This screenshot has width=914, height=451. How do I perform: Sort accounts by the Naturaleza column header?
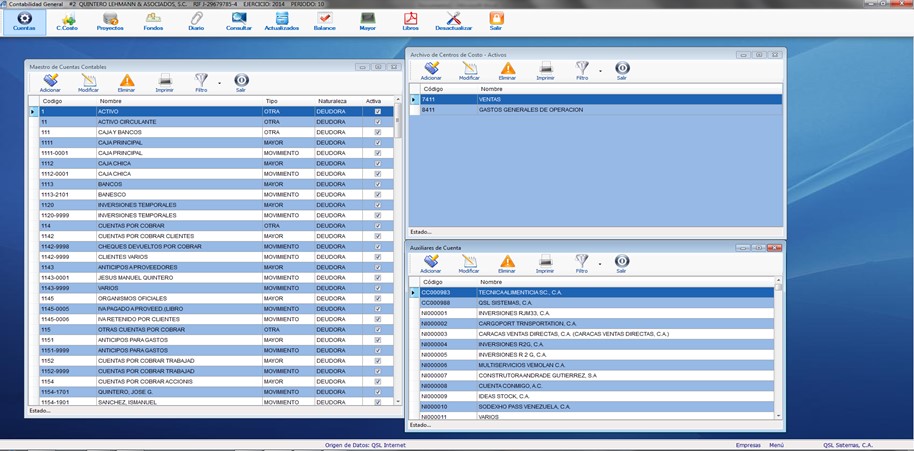pos(338,101)
